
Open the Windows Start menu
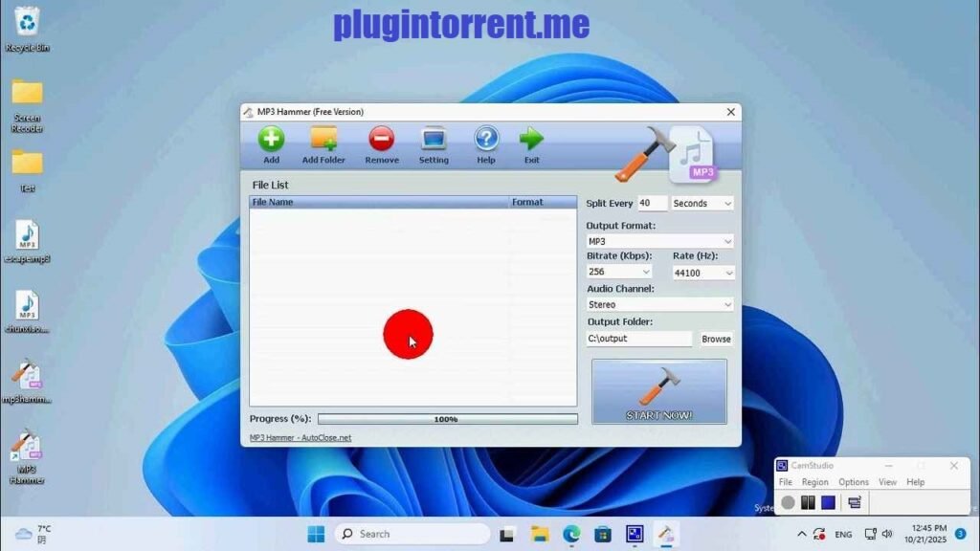click(x=316, y=534)
